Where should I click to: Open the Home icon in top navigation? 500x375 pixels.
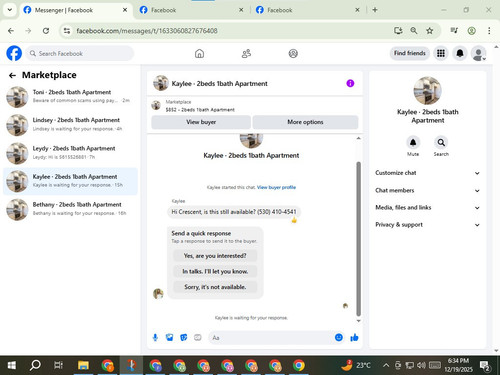199,53
